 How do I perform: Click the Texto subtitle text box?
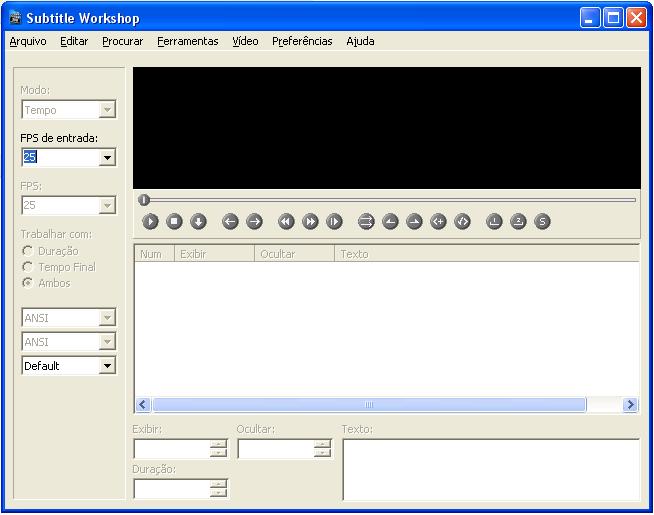point(491,469)
